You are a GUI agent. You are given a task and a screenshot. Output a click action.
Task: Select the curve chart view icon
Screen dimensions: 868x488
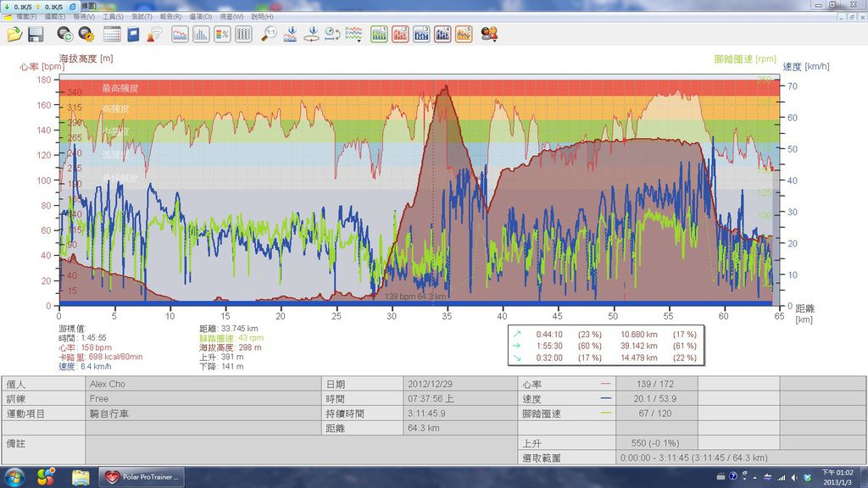point(180,35)
